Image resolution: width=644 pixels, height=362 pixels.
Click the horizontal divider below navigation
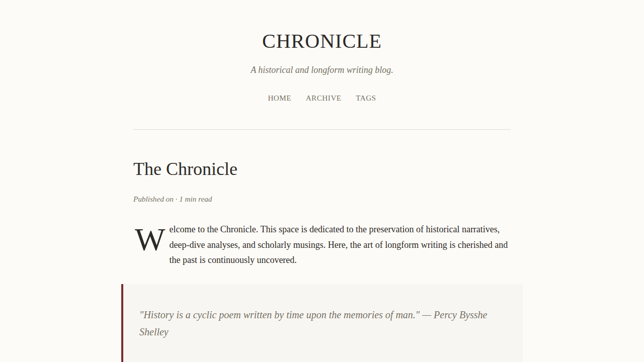[321, 129]
